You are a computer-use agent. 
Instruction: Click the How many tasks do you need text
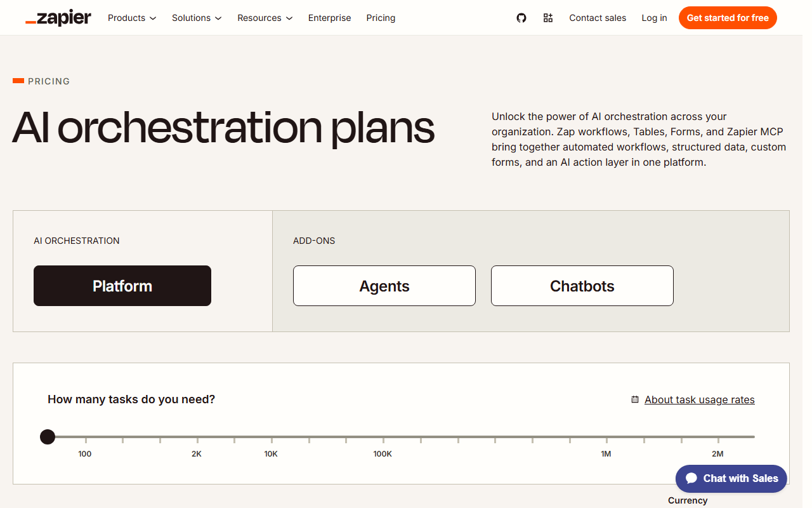[131, 399]
